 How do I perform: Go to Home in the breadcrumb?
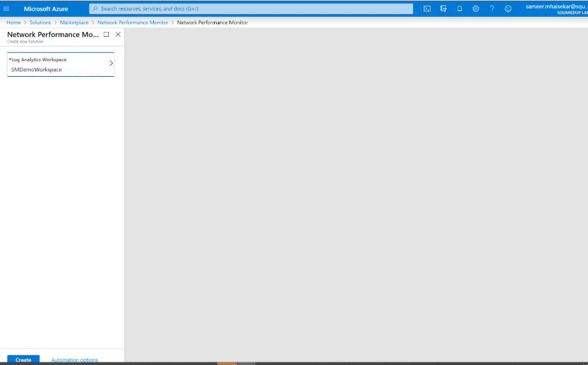click(x=13, y=22)
